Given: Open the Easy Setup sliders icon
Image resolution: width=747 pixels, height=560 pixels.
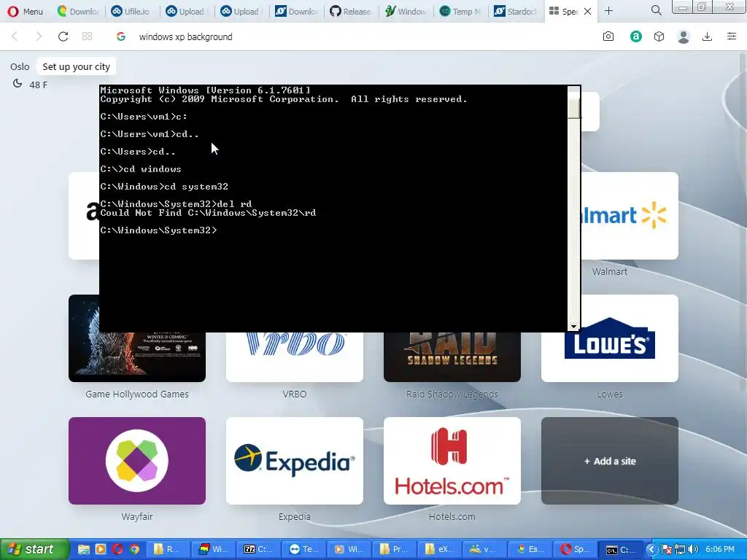Looking at the screenshot, I should (x=732, y=36).
